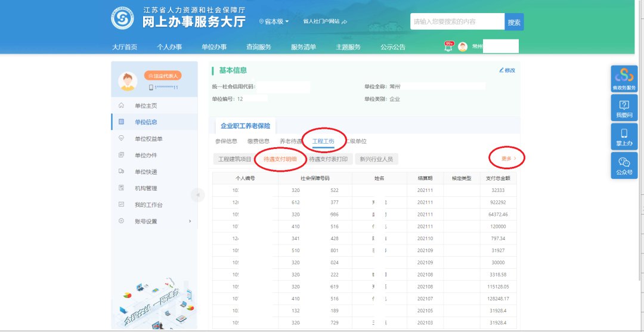This screenshot has width=644, height=332.
Task: Open 单位办事 in the top navigation
Action: pyautogui.click(x=214, y=47)
